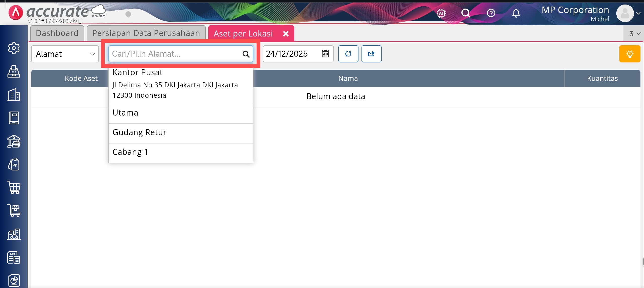This screenshot has height=288, width=644.
Task: Click the yellow lightbulb tips button
Action: (629, 54)
